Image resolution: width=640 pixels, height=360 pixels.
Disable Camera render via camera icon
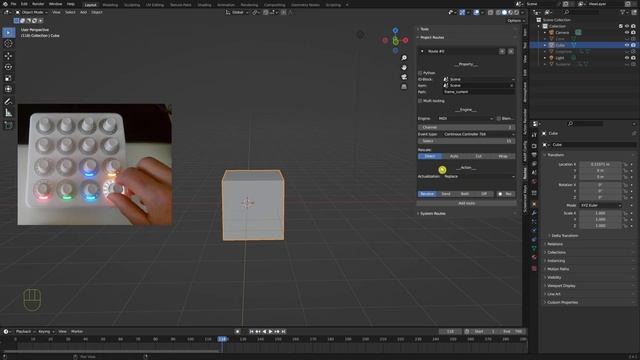pos(633,32)
